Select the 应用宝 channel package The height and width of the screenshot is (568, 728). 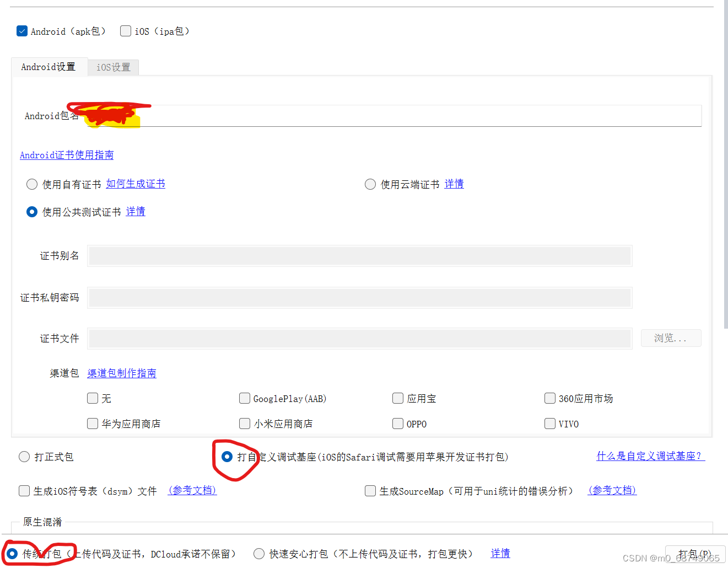[x=397, y=398]
